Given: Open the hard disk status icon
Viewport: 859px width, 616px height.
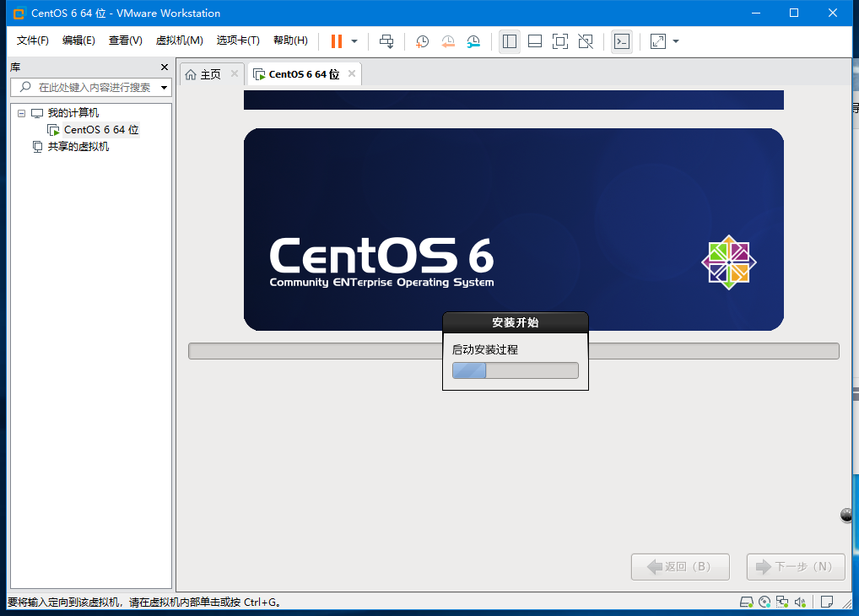Looking at the screenshot, I should tap(746, 602).
